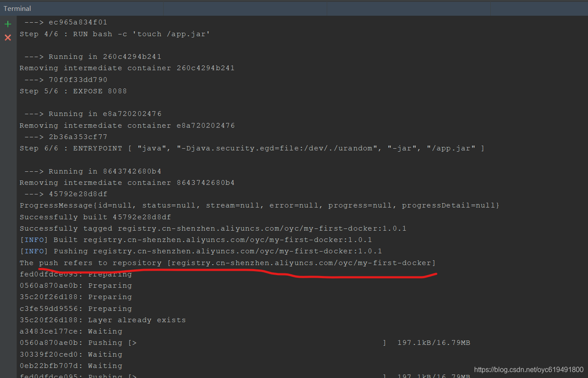Click line 'Running in 8643742680b4'

(x=93, y=171)
